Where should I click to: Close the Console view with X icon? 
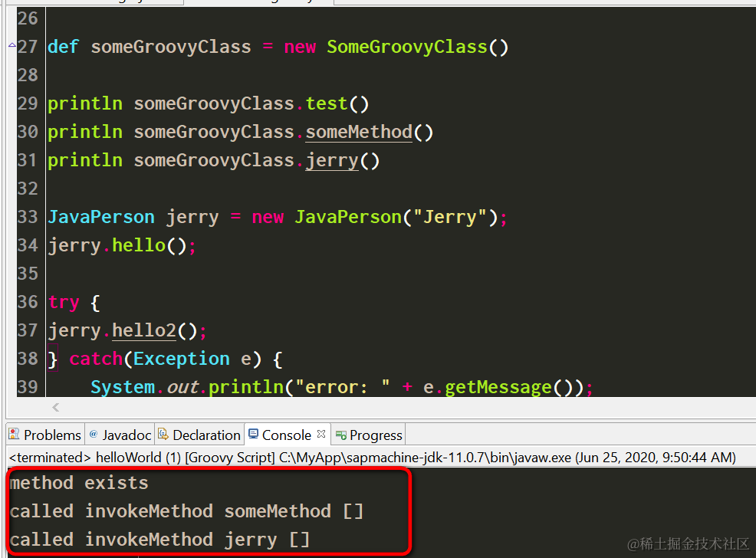pos(321,434)
